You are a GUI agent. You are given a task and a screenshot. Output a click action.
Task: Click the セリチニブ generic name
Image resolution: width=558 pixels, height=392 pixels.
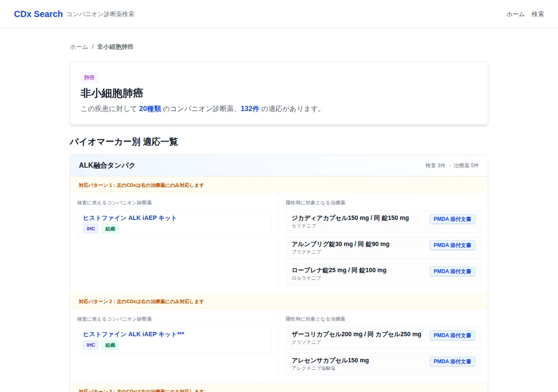(x=304, y=226)
